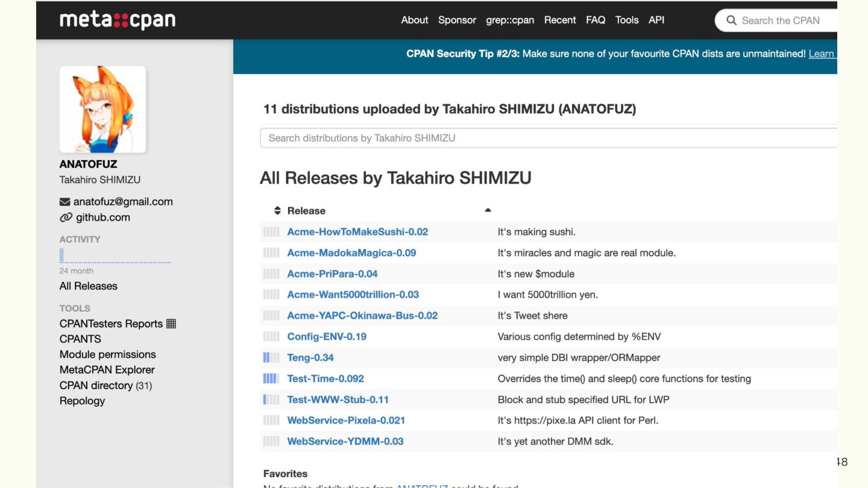Open the anatofuz@gmail.com email link
868x488 pixels.
pyautogui.click(x=123, y=202)
